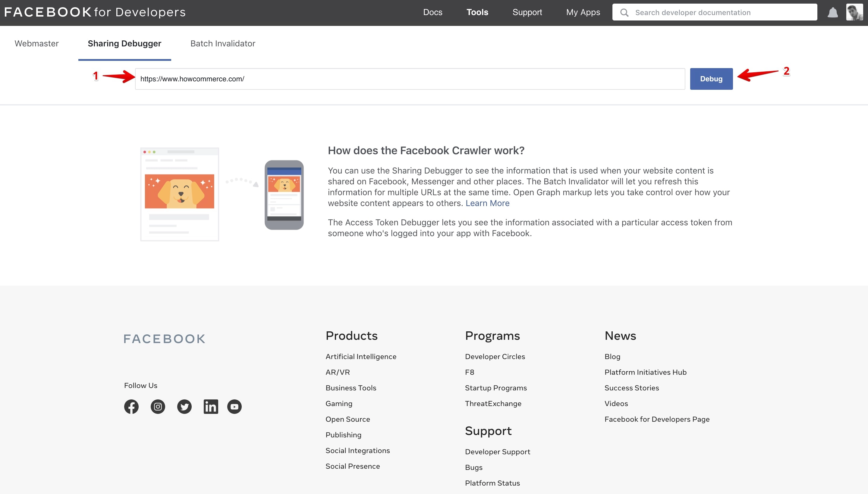
Task: Click the Programs footer heading
Action: coord(492,335)
